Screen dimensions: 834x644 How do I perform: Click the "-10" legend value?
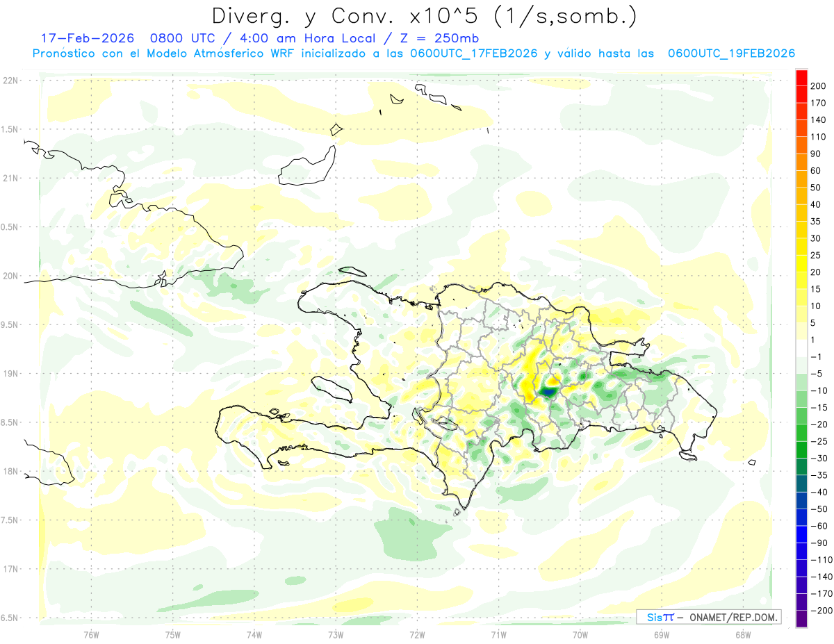[x=819, y=390]
